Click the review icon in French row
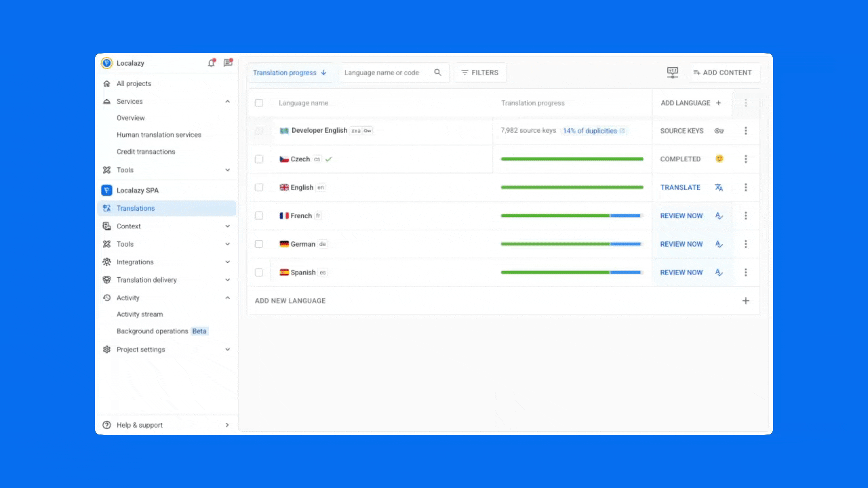 [x=719, y=216]
